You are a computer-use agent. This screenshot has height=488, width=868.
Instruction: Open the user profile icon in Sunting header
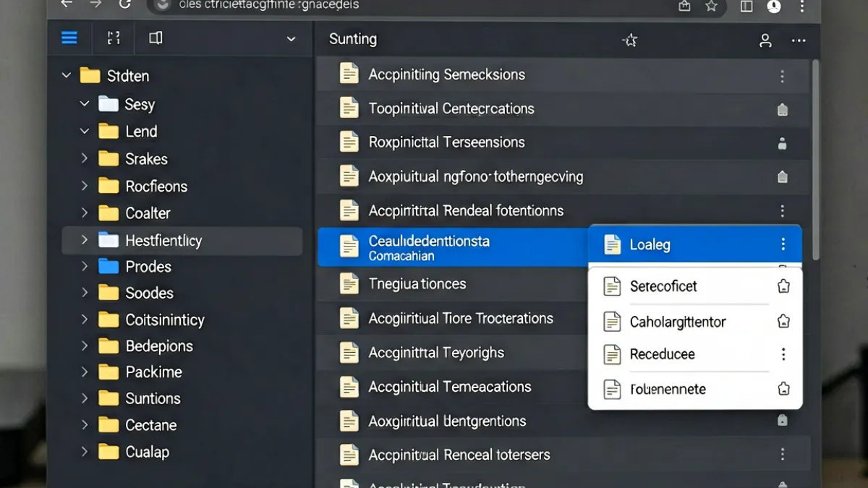(x=765, y=40)
